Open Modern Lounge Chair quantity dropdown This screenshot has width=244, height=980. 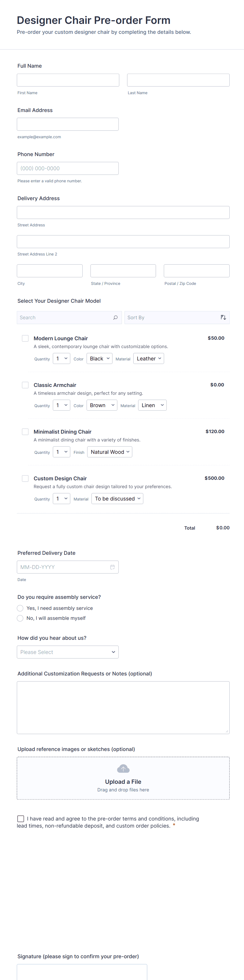[61, 359]
